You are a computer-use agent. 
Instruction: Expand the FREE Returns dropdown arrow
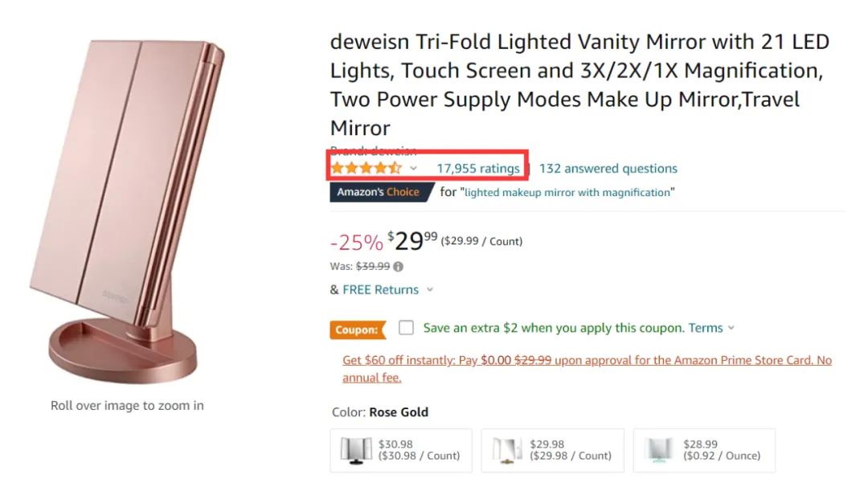[x=429, y=290]
